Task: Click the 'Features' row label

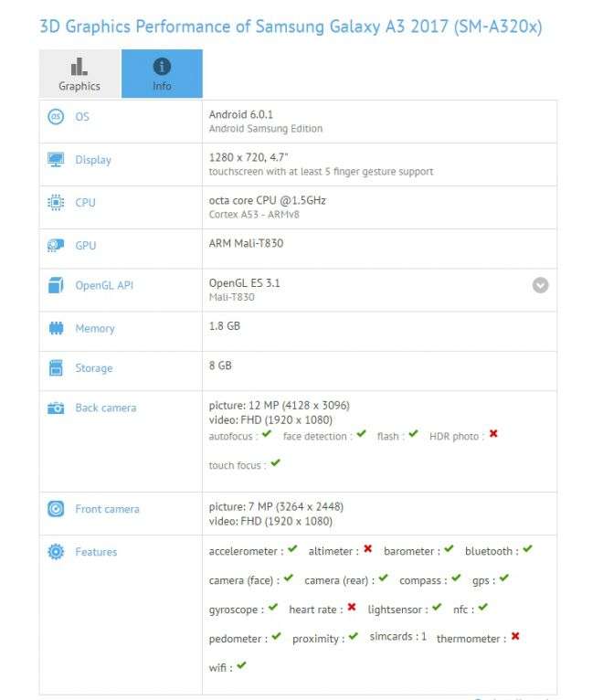Action: (x=96, y=552)
